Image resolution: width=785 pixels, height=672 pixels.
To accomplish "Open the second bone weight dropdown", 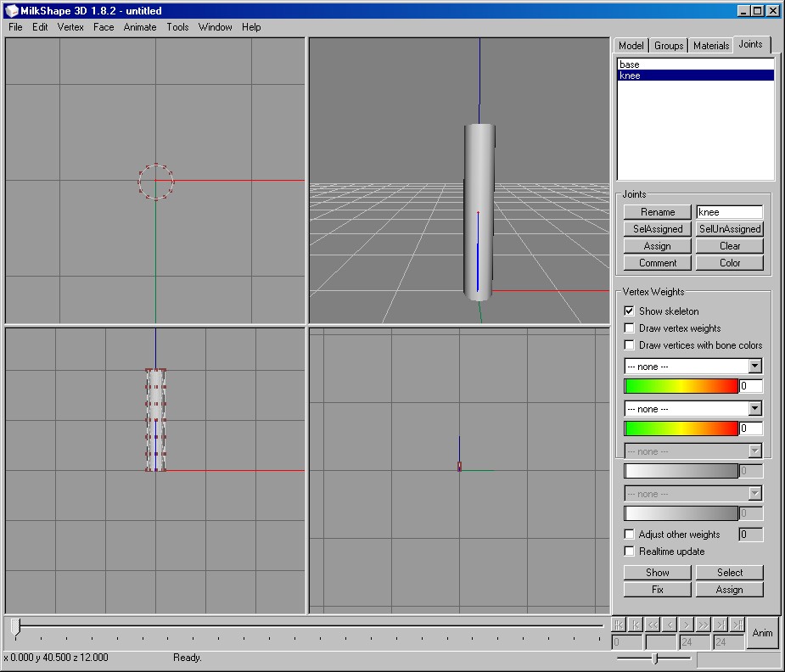I will tap(754, 409).
